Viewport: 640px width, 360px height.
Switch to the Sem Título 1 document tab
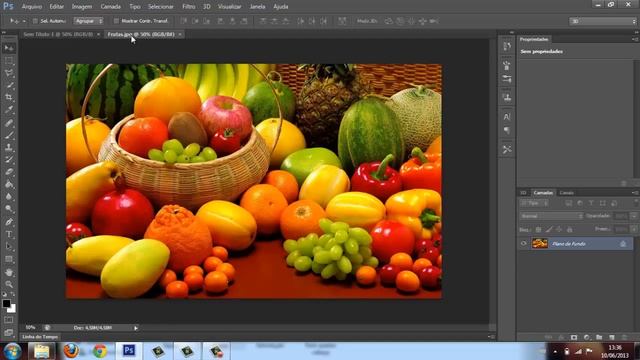(58, 34)
